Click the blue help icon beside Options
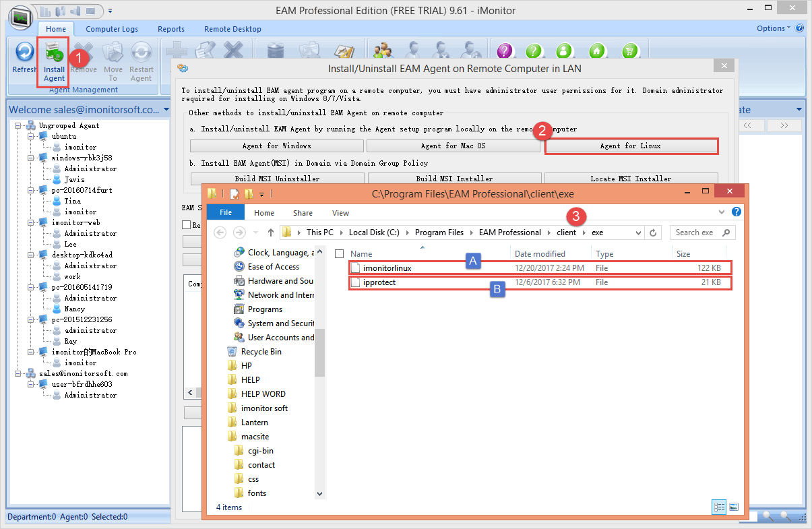This screenshot has height=529, width=812. coord(800,28)
